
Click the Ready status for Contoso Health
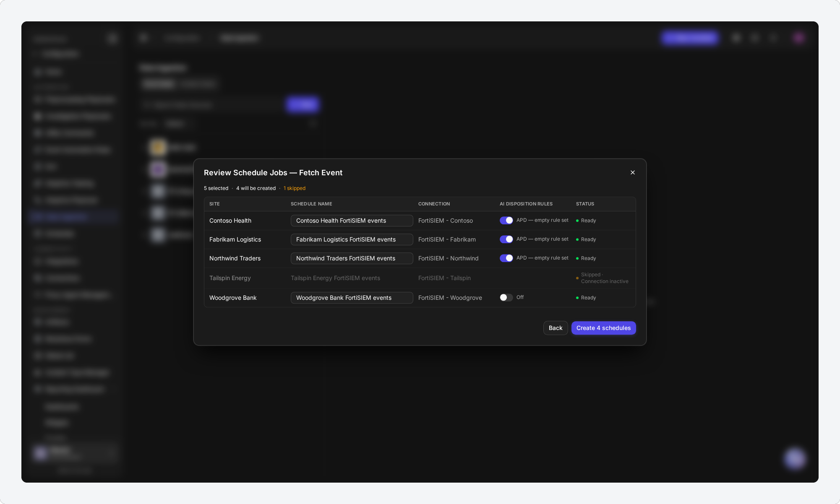click(x=586, y=221)
